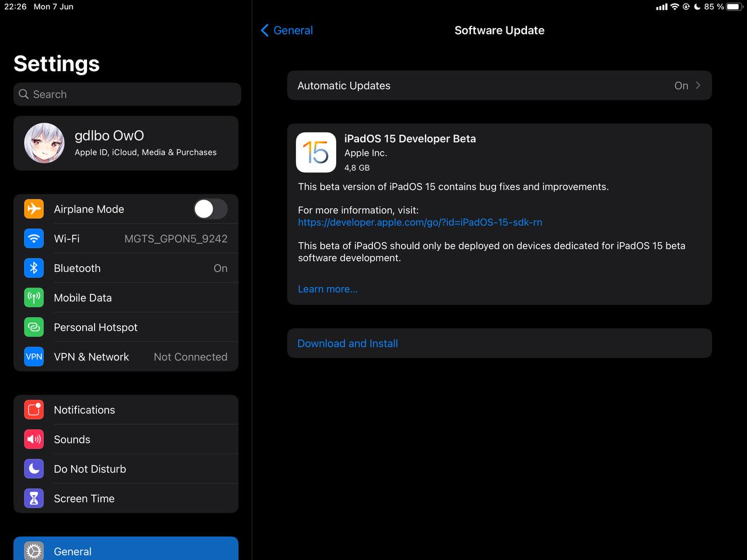Tap the cellular signal bars indicator

point(662,7)
